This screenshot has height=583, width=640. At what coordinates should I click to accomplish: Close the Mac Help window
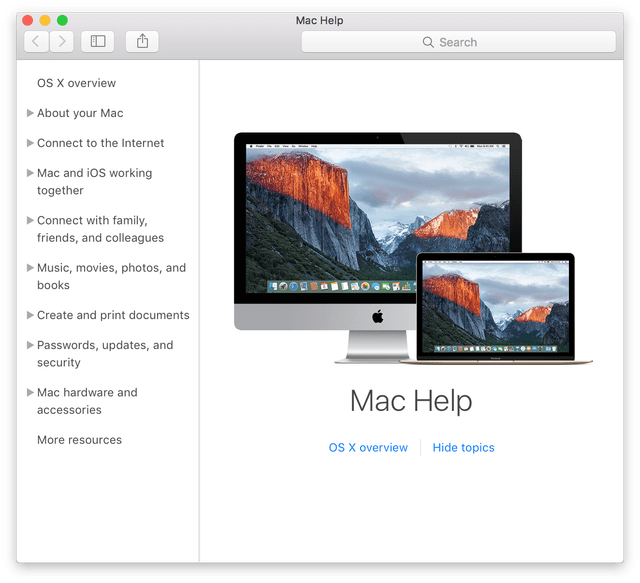(27, 20)
